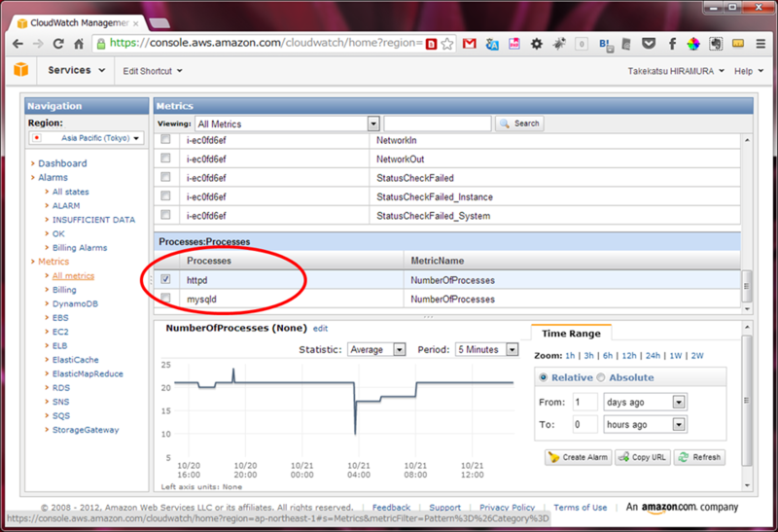
Task: Open Billing Alarms in navigation
Action: click(x=80, y=248)
